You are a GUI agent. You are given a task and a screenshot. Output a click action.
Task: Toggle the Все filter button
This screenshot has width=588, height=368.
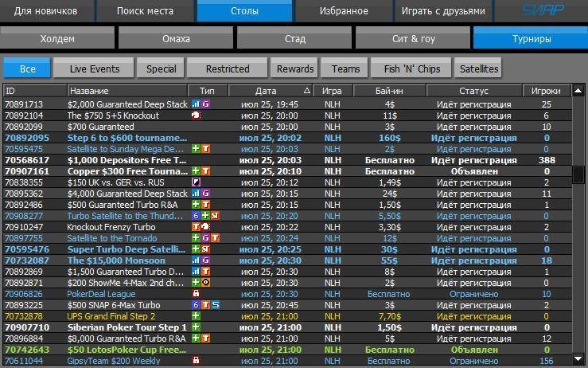click(x=26, y=69)
